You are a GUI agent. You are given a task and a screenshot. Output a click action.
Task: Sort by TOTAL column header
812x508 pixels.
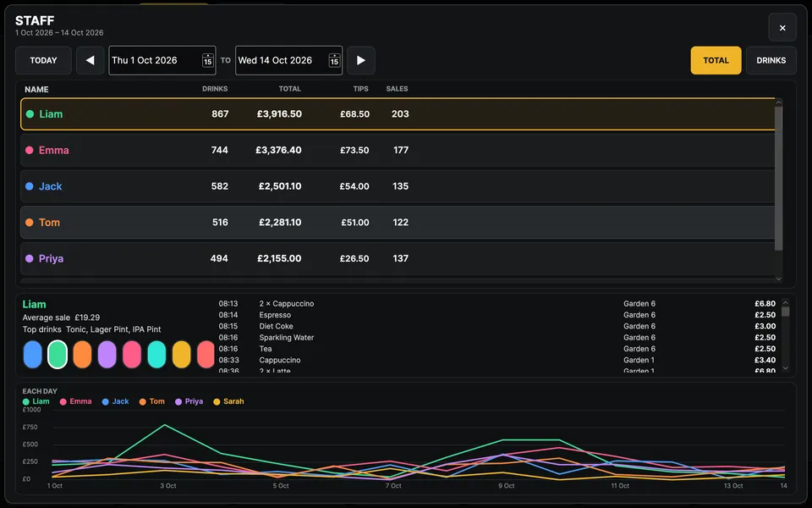point(289,89)
